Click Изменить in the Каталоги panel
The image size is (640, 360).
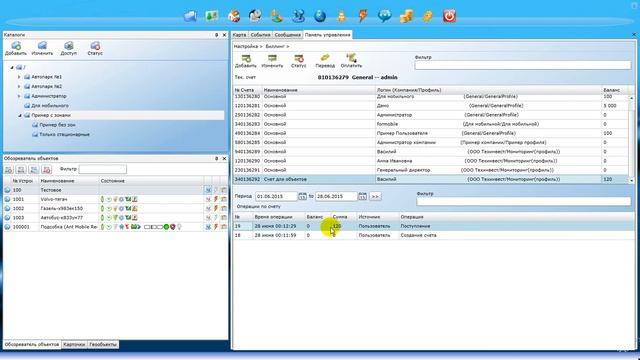[x=42, y=48]
